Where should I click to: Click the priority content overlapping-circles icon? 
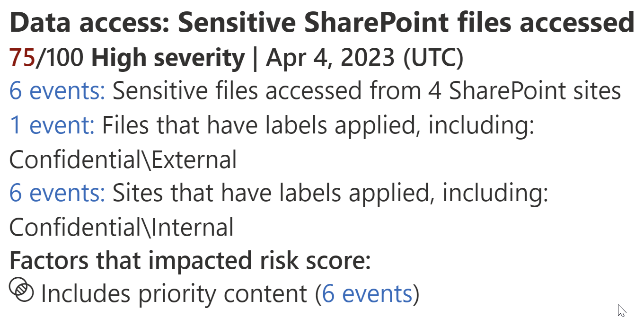22,290
